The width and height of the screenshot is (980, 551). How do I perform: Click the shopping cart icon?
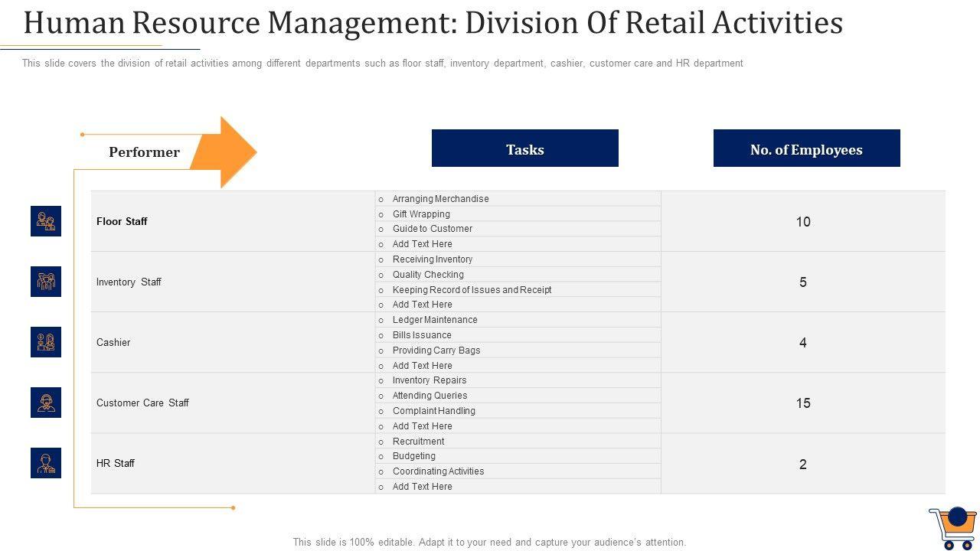(x=952, y=527)
